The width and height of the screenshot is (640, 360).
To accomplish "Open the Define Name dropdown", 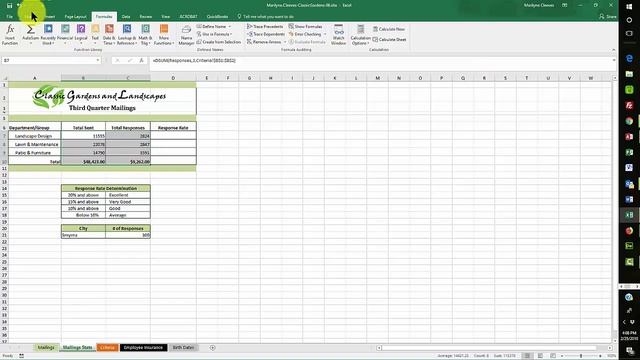I will [x=214, y=27].
